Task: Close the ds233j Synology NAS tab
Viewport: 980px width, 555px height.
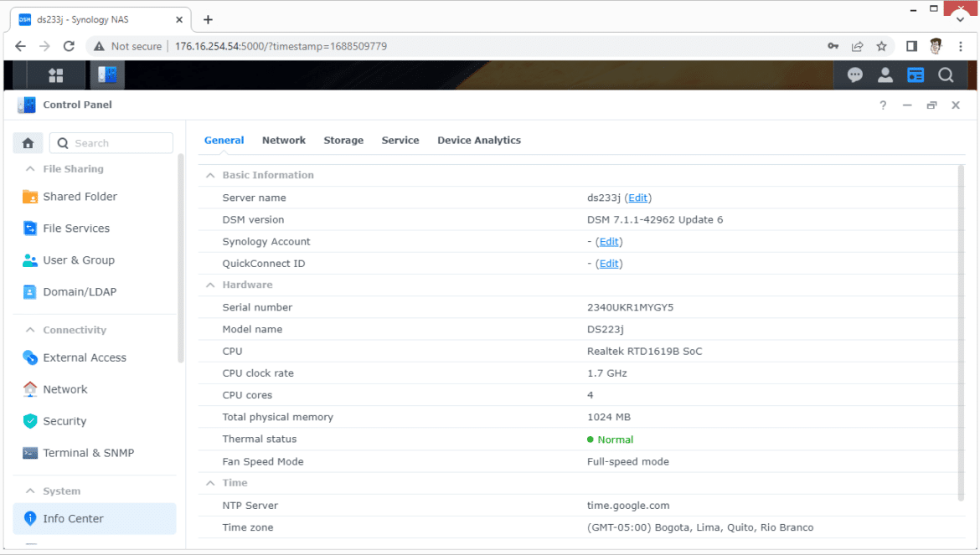Action: click(178, 19)
